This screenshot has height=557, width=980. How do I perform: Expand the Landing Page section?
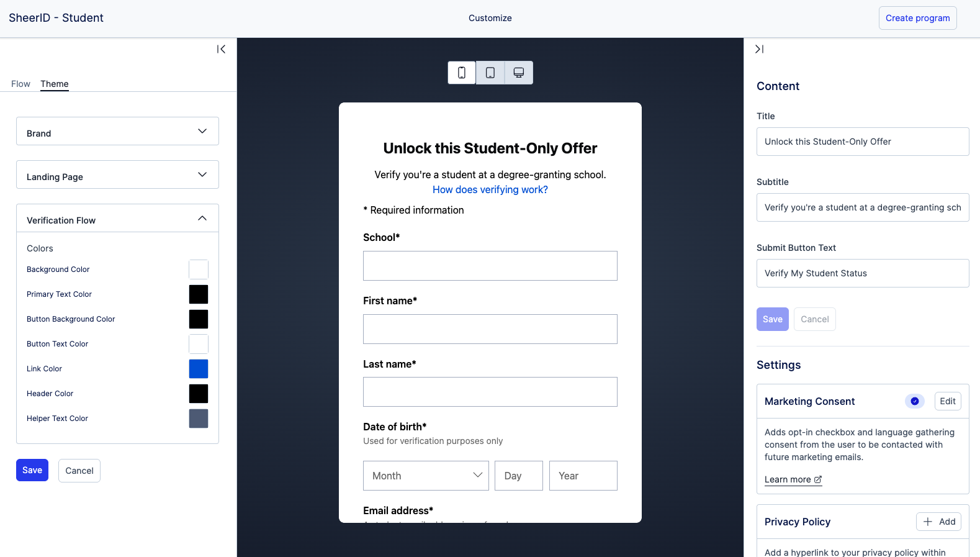(x=117, y=174)
